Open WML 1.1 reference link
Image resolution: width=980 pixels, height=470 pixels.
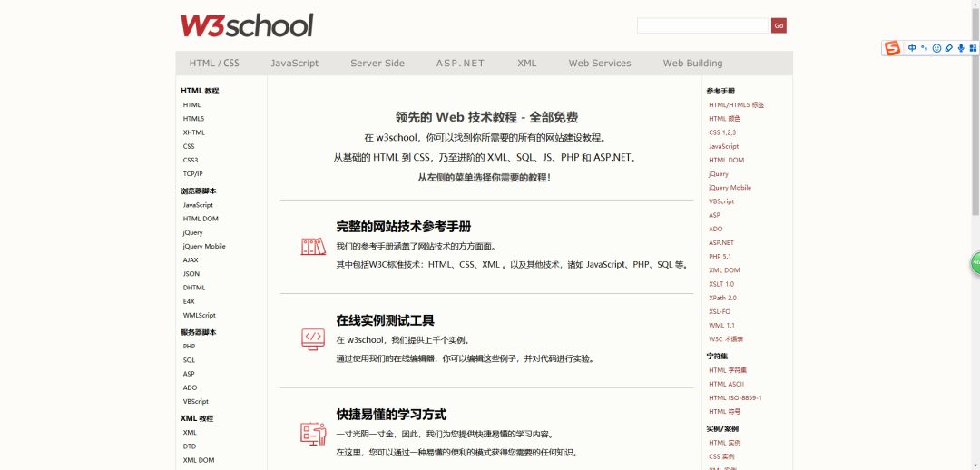721,325
